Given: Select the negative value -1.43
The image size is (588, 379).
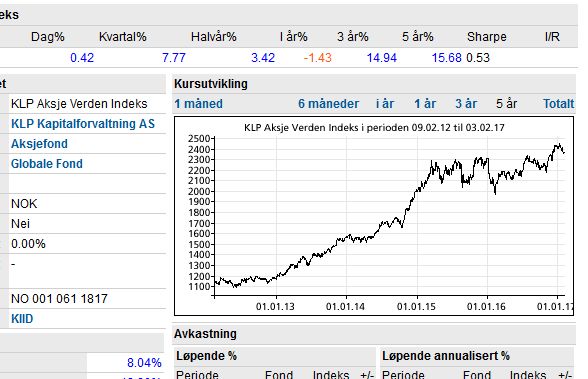Looking at the screenshot, I should tap(318, 58).
